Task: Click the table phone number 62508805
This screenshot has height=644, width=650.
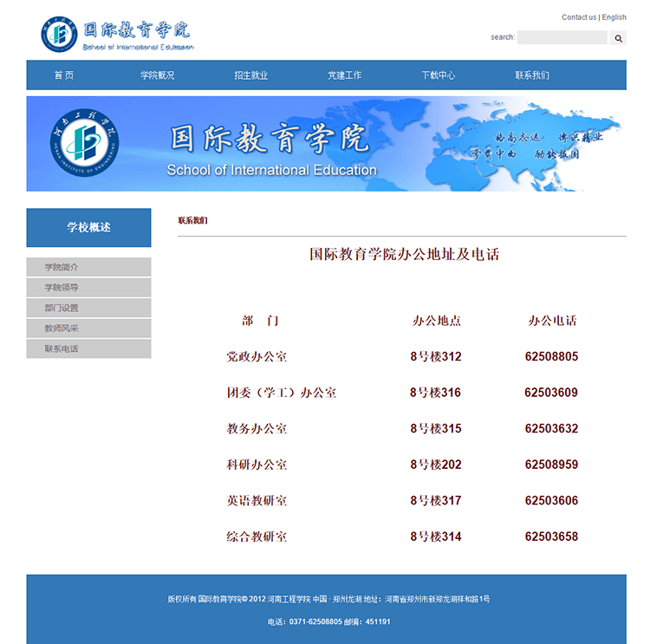Action: (x=551, y=356)
